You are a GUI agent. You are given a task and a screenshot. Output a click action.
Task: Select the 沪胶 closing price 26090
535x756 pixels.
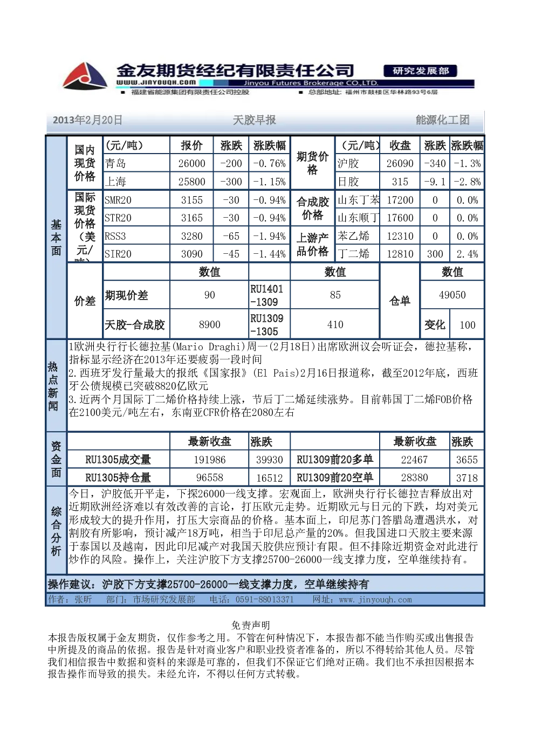(x=400, y=163)
